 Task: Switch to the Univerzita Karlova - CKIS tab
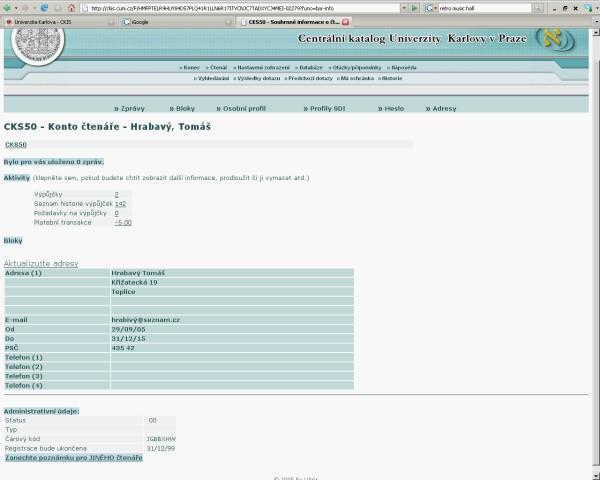point(59,22)
